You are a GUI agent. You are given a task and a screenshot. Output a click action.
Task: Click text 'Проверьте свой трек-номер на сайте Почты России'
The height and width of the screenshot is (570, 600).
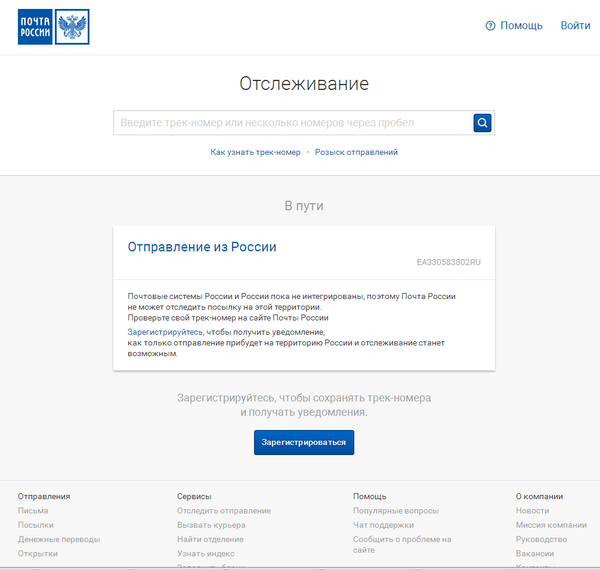(x=228, y=318)
